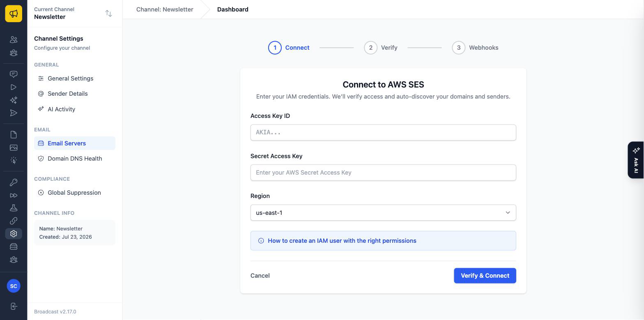644x320 pixels.
Task: Open the server stack icon in sidebar
Action: (x=14, y=246)
